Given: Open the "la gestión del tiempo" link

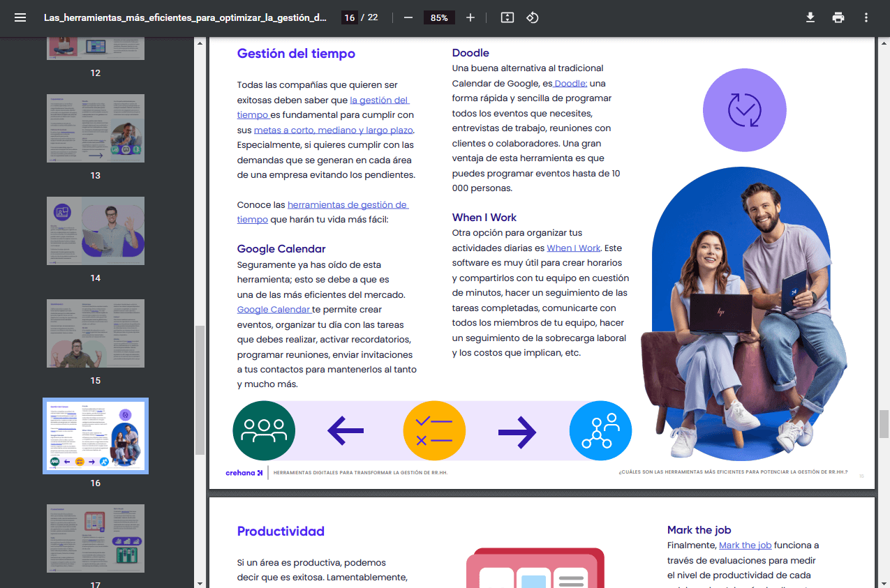Looking at the screenshot, I should (379, 100).
